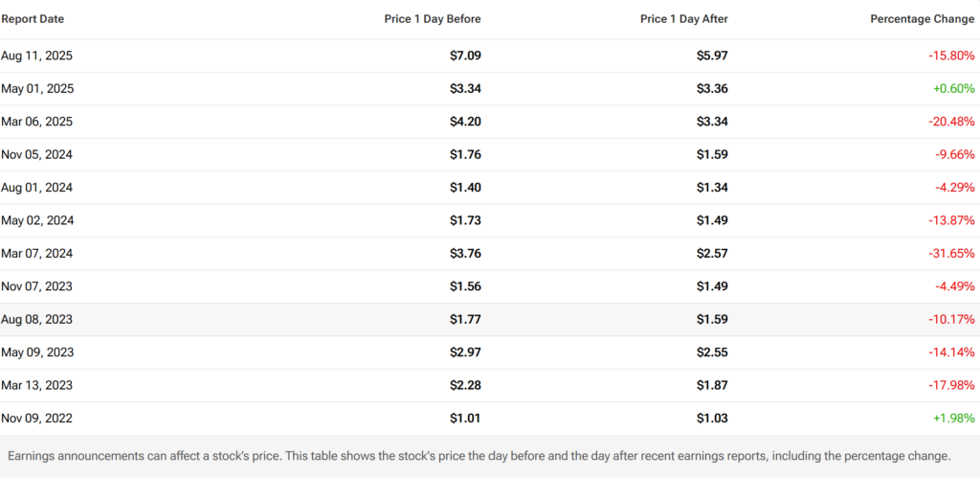Click the $2.55 price after value
Viewport: 980px width, 478px height.
(x=712, y=353)
